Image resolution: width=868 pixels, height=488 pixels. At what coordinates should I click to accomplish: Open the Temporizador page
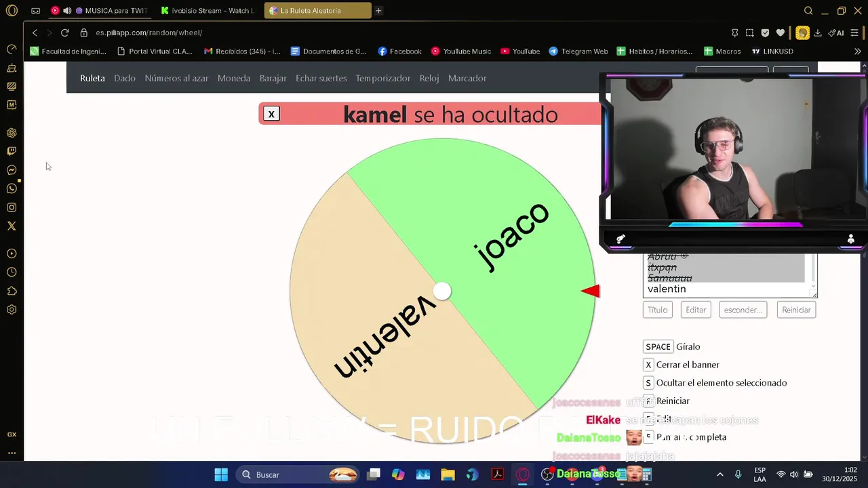point(383,78)
